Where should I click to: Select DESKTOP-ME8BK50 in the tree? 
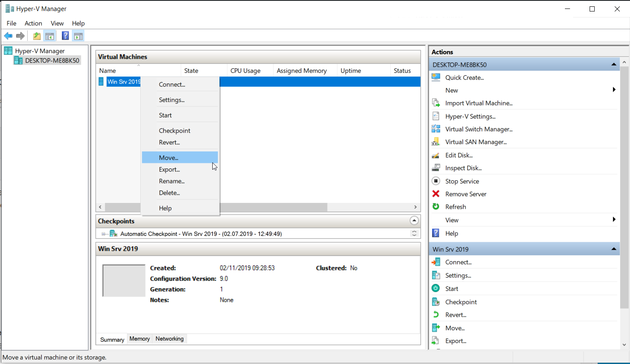[52, 60]
